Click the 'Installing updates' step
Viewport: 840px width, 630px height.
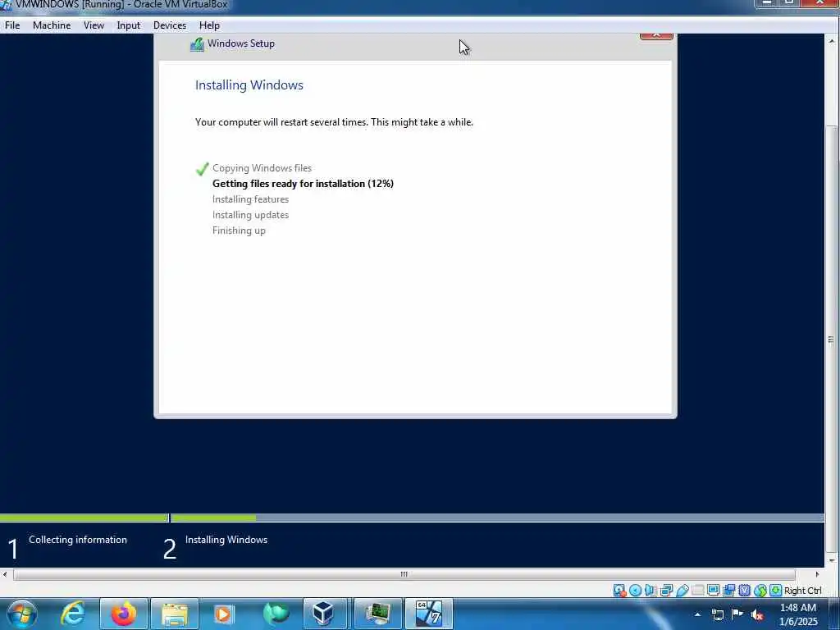(x=250, y=215)
